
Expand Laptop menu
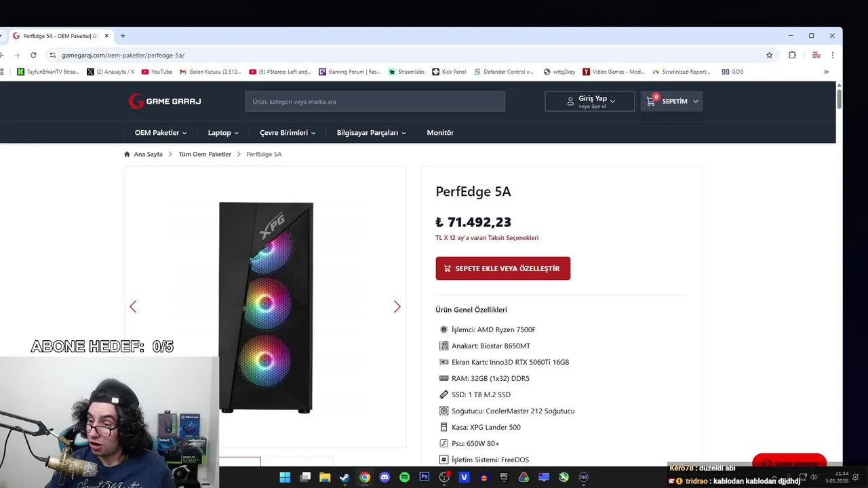coord(223,133)
